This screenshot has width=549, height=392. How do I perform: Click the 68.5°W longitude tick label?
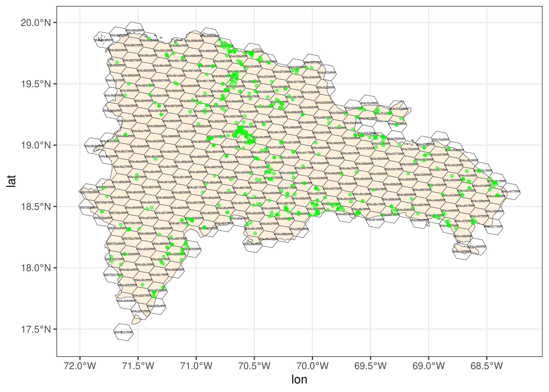click(487, 366)
